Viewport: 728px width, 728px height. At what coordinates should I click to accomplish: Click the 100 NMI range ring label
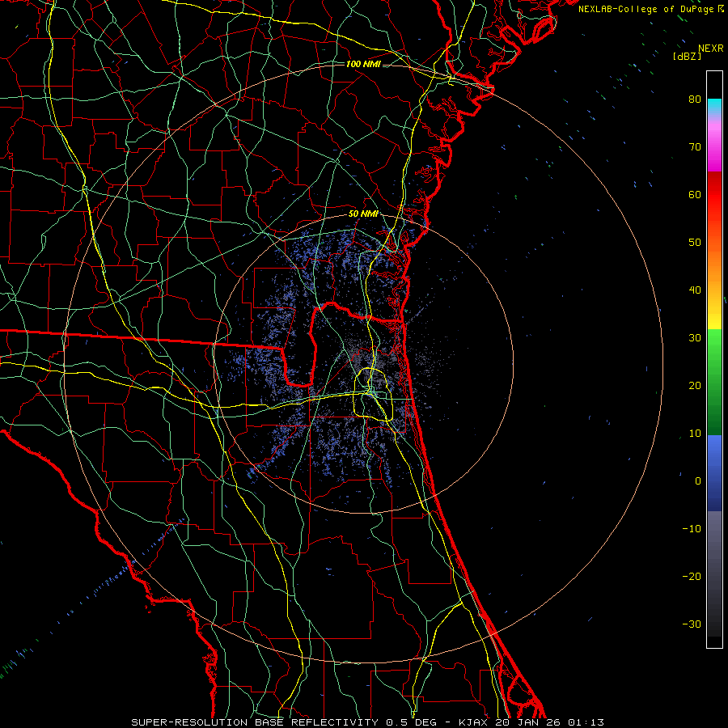coord(363,64)
